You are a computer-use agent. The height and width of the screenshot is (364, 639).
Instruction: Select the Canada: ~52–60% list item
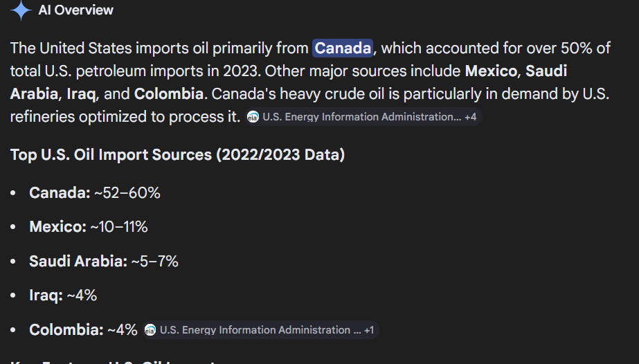(95, 192)
